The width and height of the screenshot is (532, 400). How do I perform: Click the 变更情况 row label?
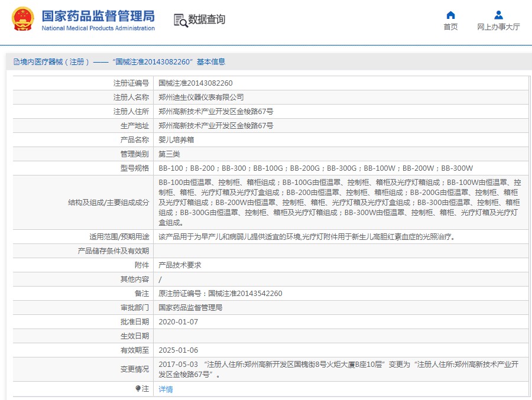tap(135, 369)
